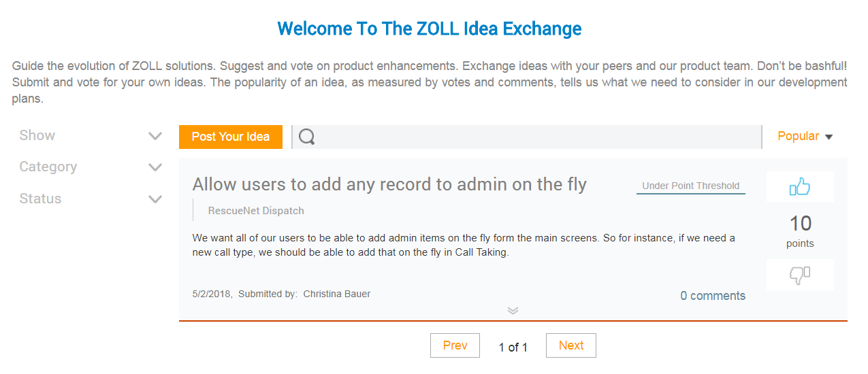Downvote the idea with thumbs-down icon

[x=800, y=275]
